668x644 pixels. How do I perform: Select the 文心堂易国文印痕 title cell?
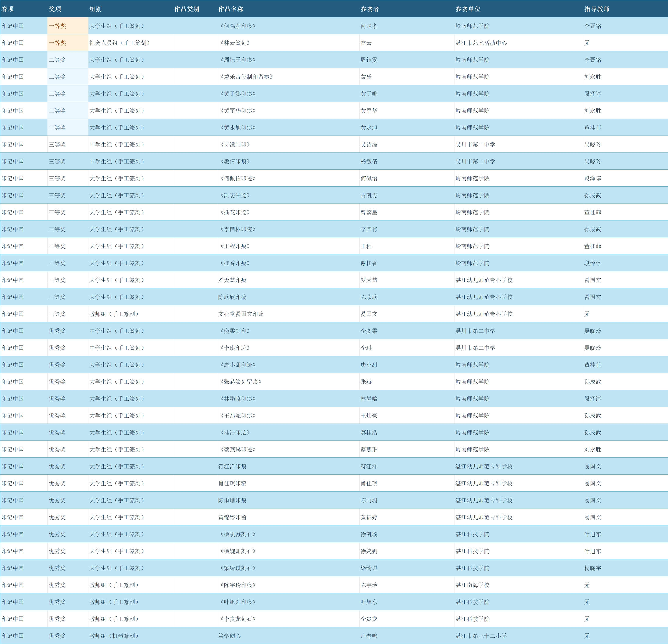(288, 314)
